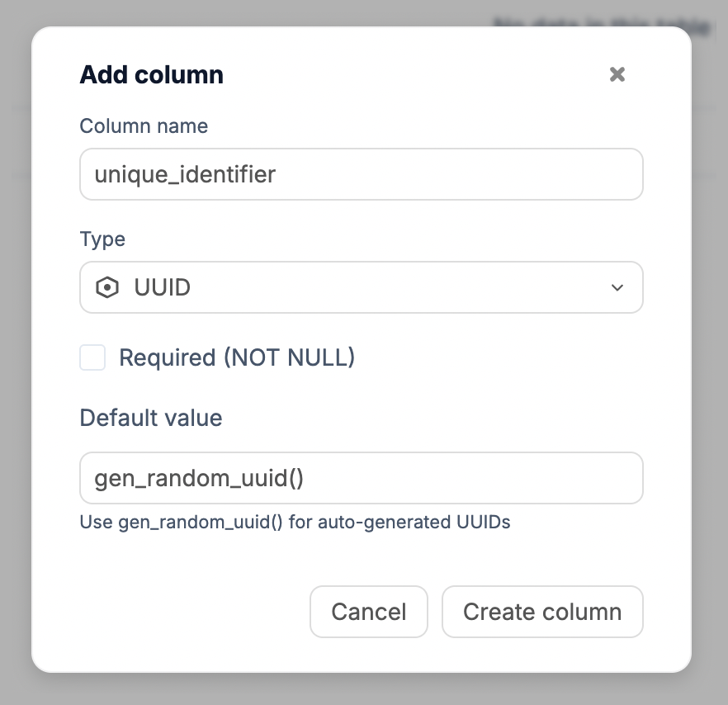Click the gen_random_uuid() helper hint text

(x=295, y=523)
